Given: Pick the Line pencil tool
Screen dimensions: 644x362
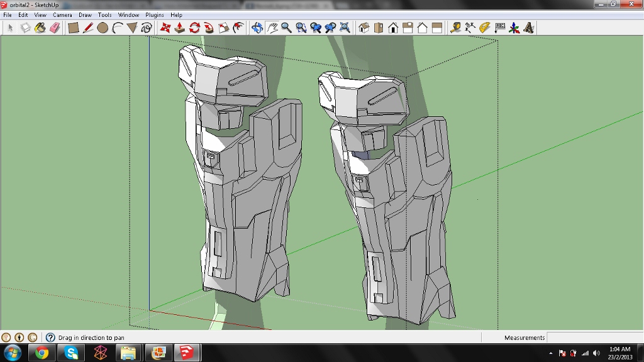Looking at the screenshot, I should click(88, 28).
